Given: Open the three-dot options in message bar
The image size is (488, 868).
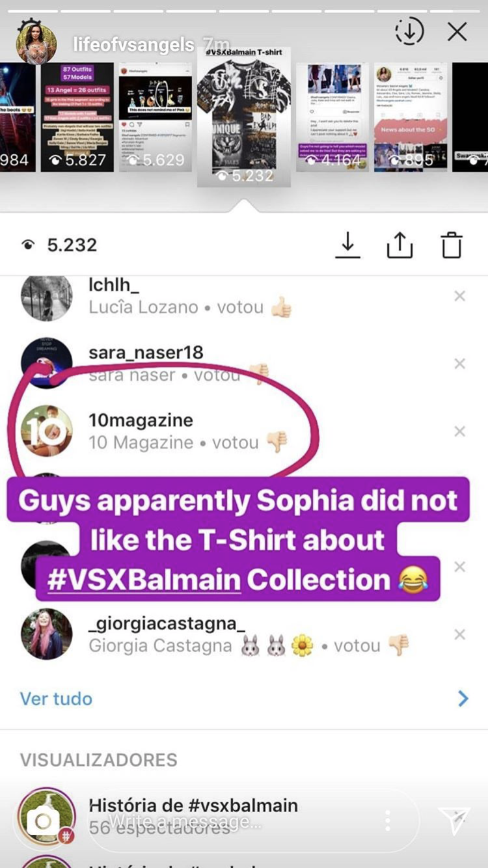Looking at the screenshot, I should (388, 821).
